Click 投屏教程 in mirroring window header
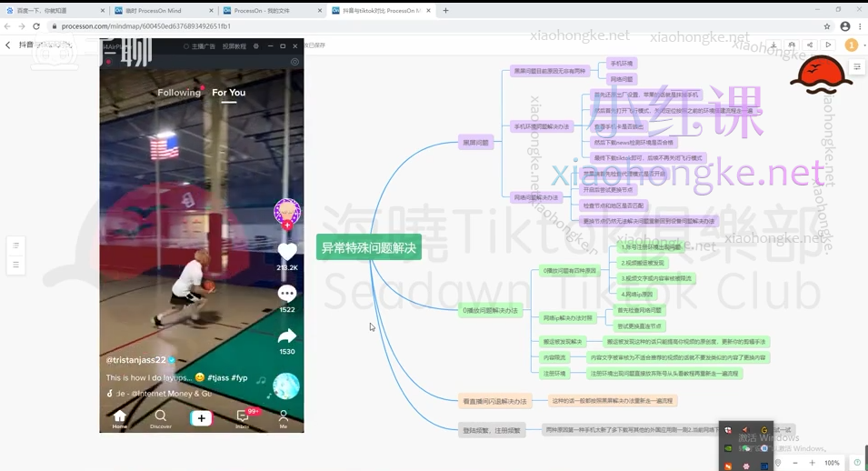The height and width of the screenshot is (471, 868). [x=234, y=46]
